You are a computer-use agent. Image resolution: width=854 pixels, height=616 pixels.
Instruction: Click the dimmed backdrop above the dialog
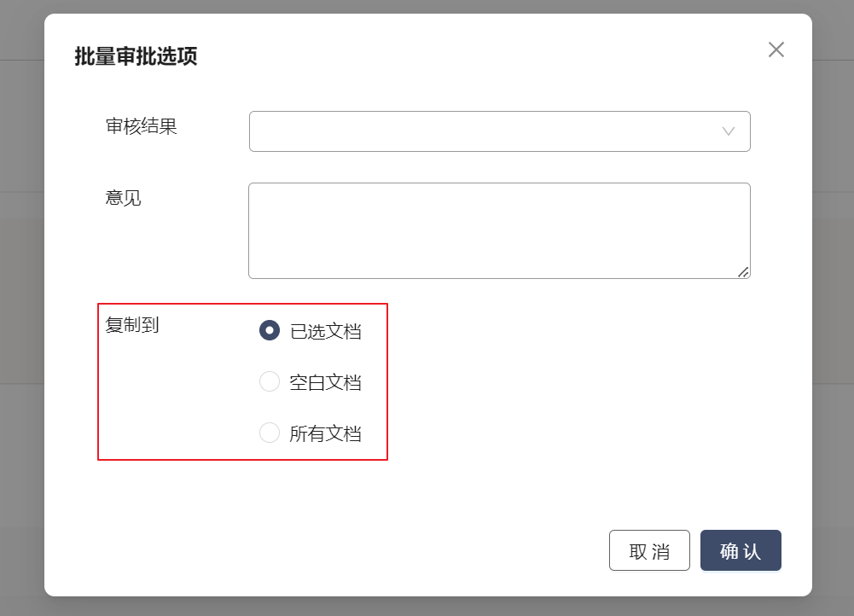point(427,6)
